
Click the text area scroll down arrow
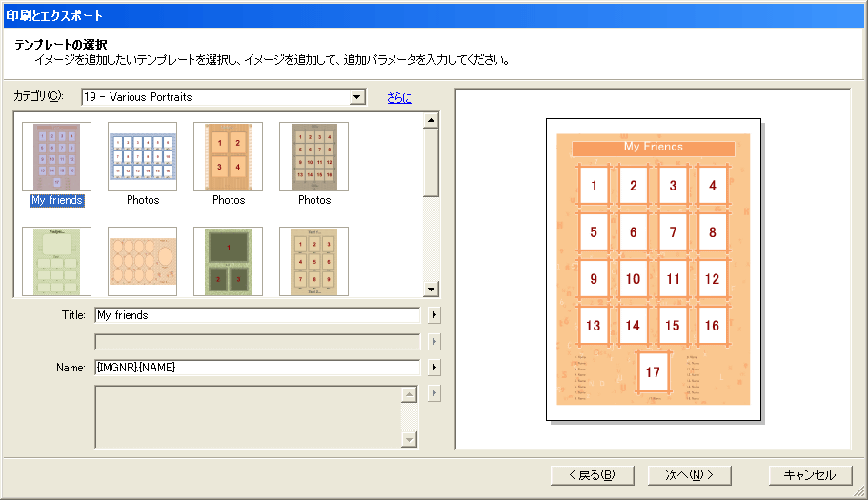pyautogui.click(x=409, y=440)
